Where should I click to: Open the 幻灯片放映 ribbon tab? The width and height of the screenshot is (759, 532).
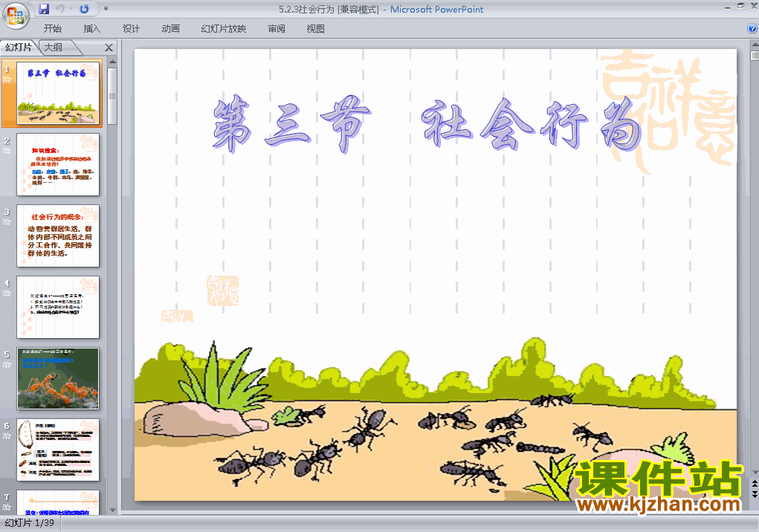click(224, 28)
